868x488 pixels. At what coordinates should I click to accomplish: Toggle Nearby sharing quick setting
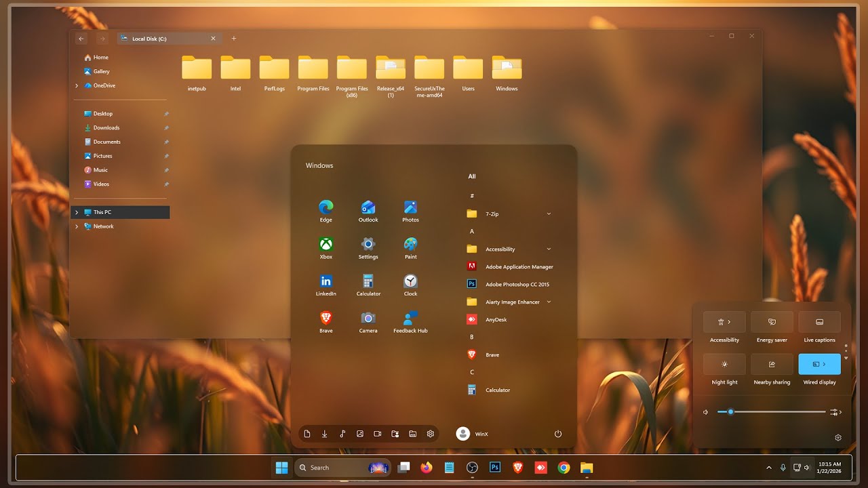(x=772, y=364)
